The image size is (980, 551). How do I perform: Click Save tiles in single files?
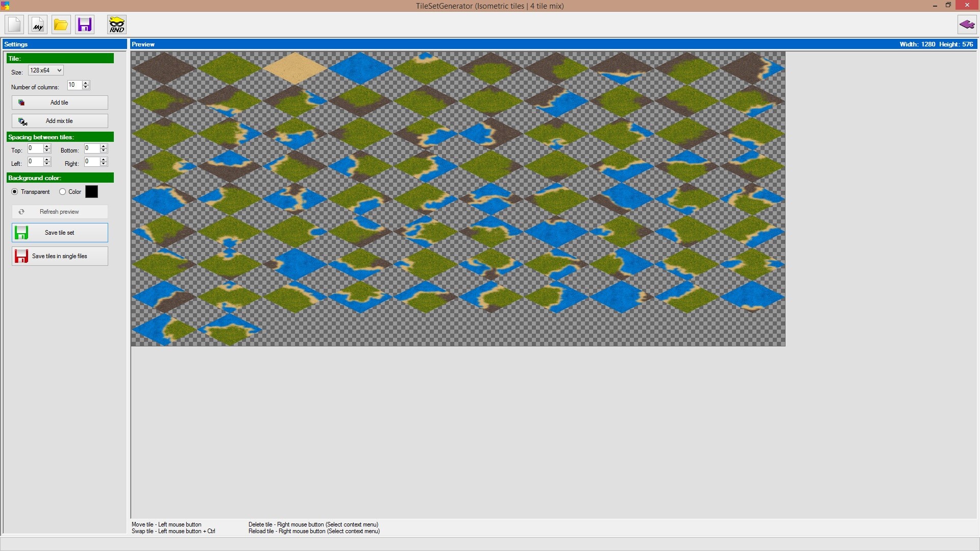[x=60, y=256]
